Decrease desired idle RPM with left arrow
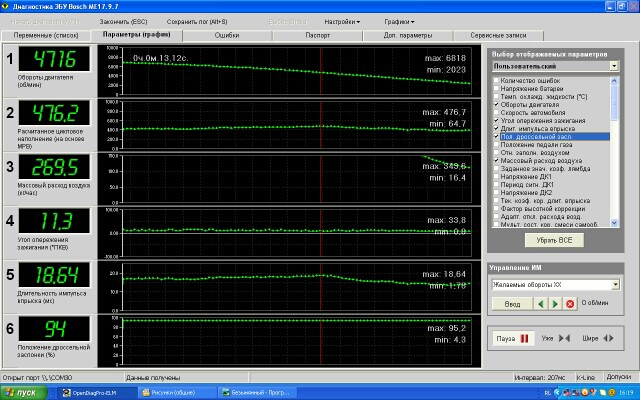640x400 pixels. tap(541, 304)
